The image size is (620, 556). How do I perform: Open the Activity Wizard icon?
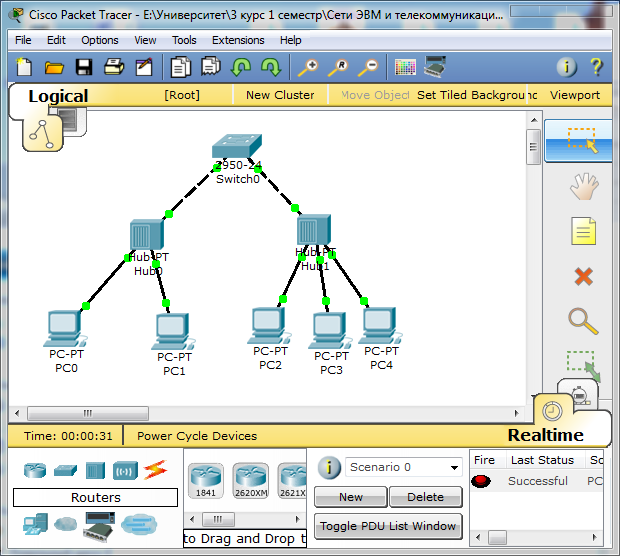[x=144, y=66]
